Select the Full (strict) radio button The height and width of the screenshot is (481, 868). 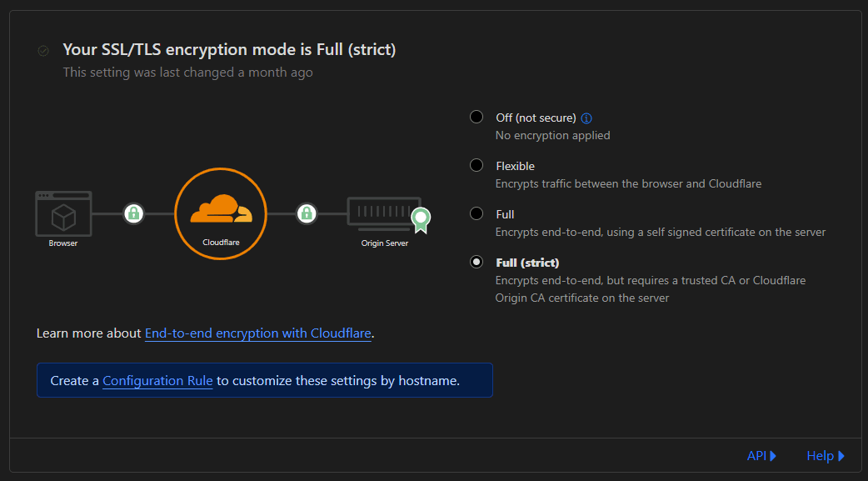[476, 262]
